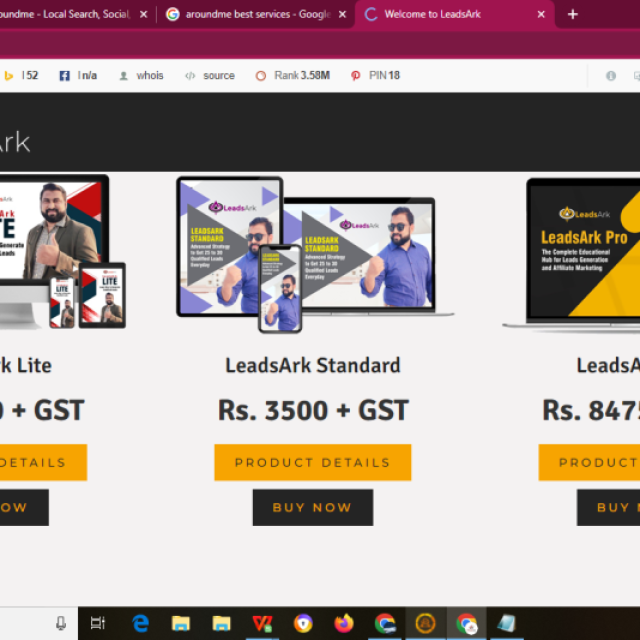The width and height of the screenshot is (640, 640).
Task: Open the first File Explorer folder icon
Action: coord(180,623)
